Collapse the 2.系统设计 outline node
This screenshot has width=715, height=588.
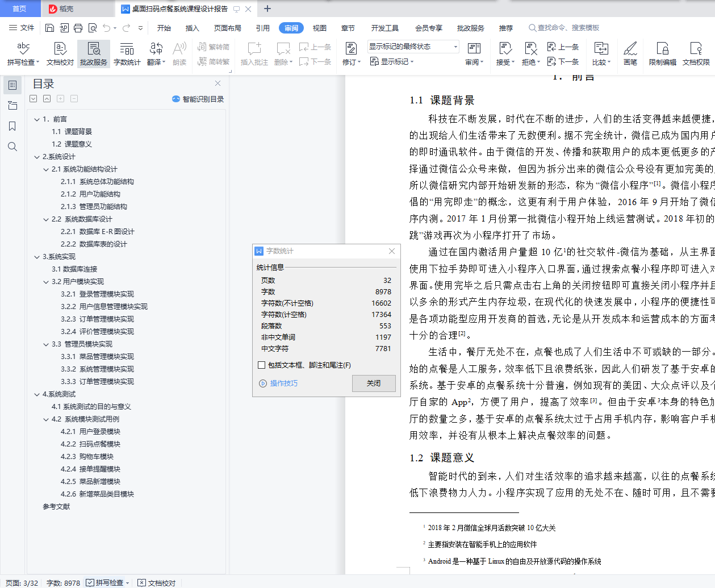(x=37, y=157)
